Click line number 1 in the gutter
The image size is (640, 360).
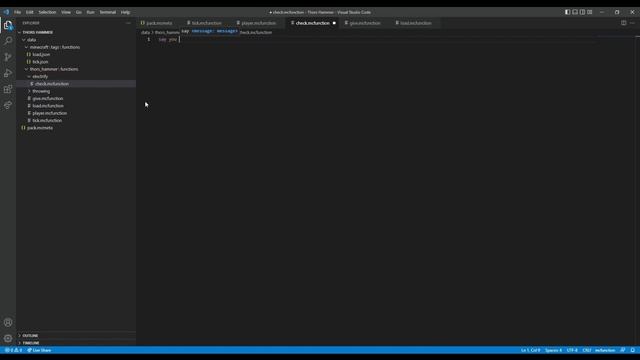point(149,40)
